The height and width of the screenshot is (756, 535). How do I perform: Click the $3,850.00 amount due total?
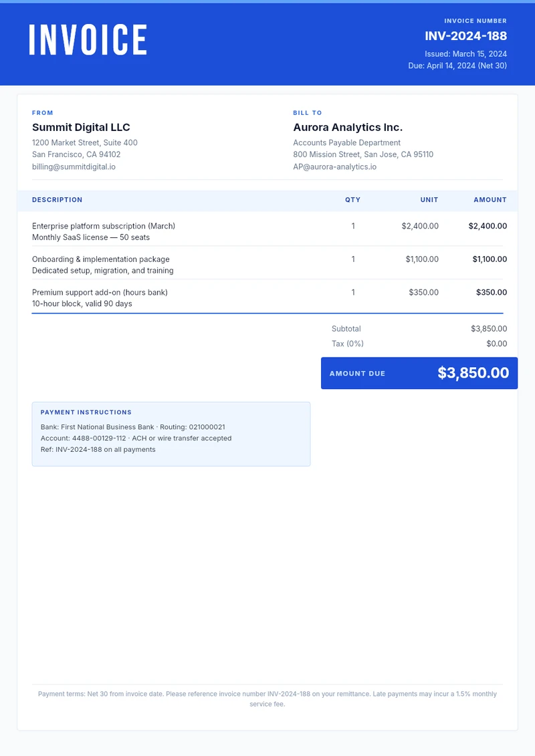(x=473, y=373)
